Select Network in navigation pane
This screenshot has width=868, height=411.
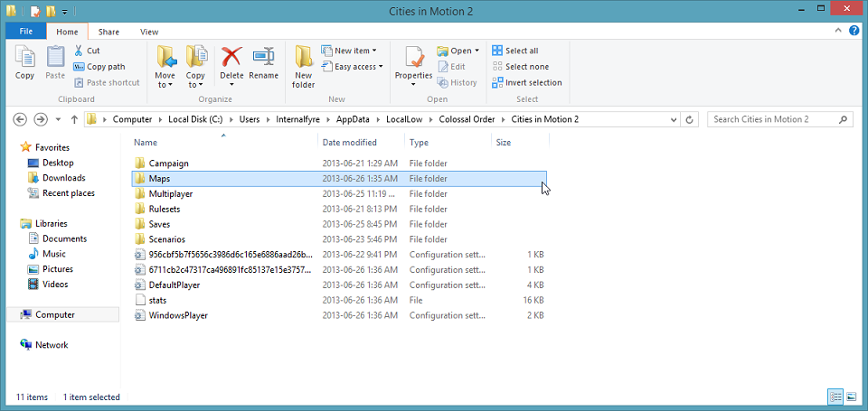[x=44, y=345]
